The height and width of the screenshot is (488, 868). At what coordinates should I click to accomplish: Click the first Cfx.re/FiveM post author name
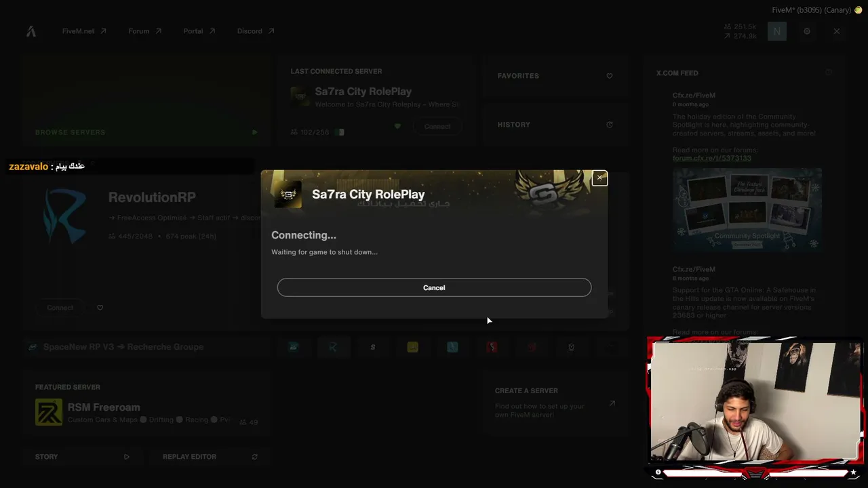click(694, 96)
